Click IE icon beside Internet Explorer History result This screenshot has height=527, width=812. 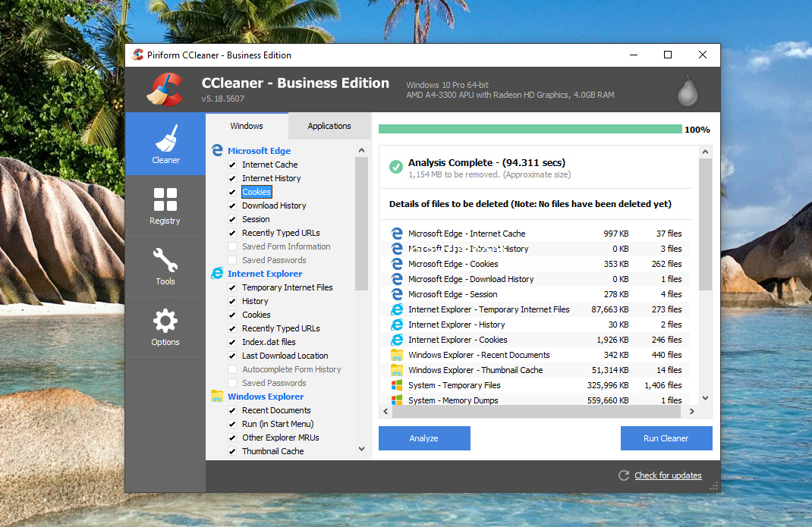397,325
